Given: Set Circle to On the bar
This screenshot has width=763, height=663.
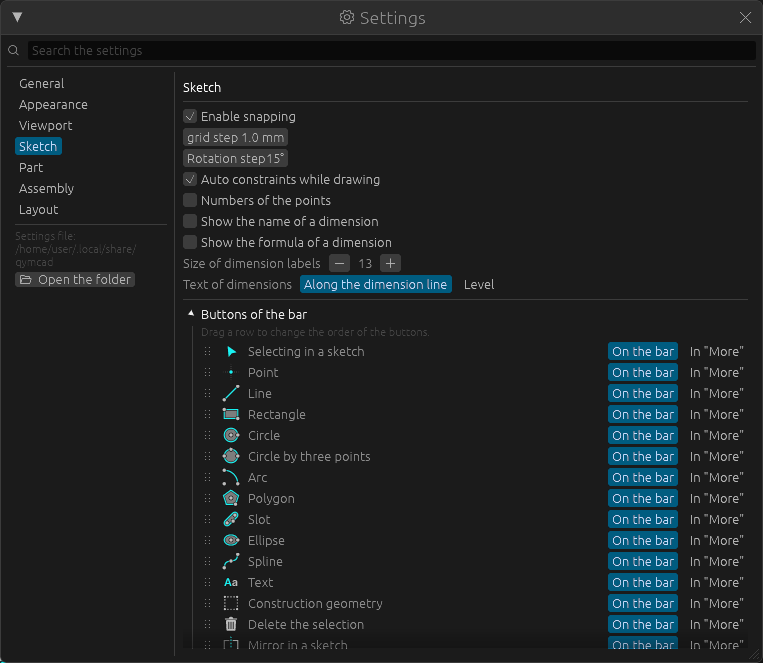Looking at the screenshot, I should coord(643,435).
